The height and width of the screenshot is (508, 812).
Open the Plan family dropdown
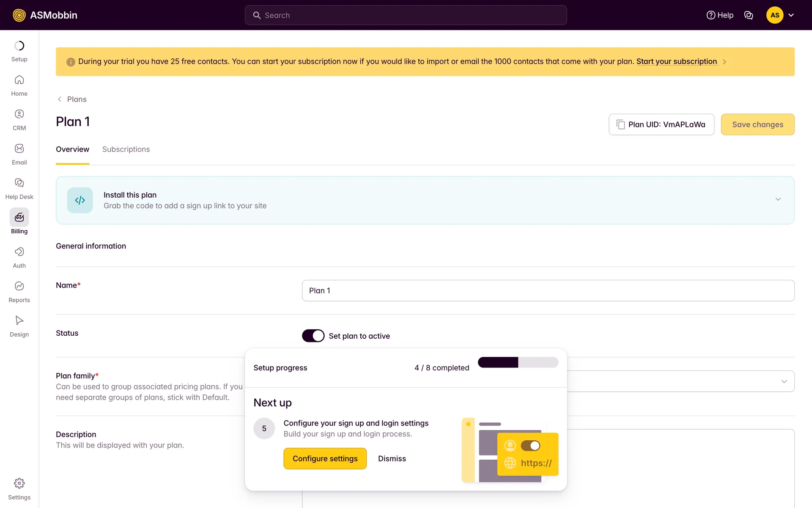[x=784, y=381]
